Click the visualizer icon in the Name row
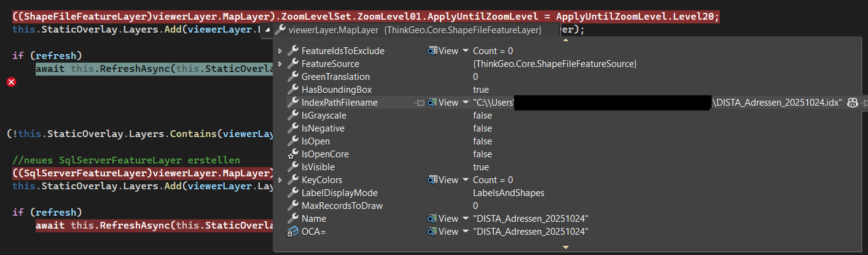The image size is (868, 255). pos(432,219)
